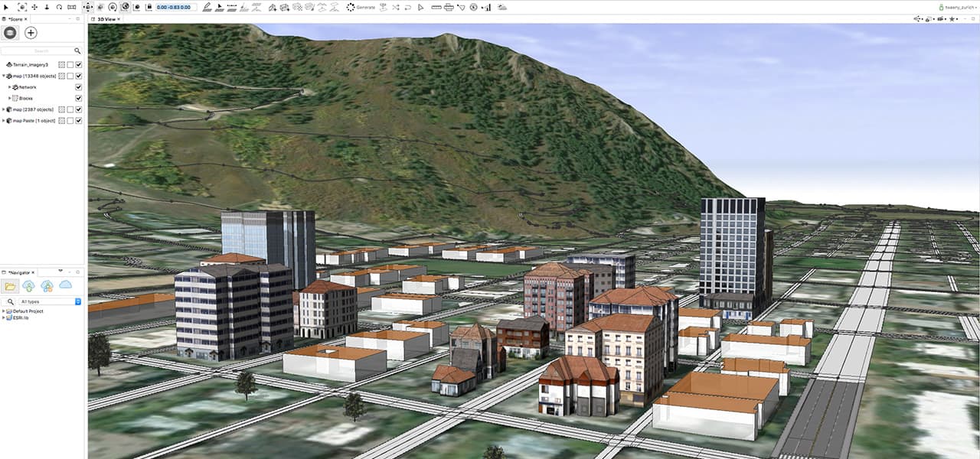Screen dimensions: 980x459
Task: Open local folder view in Navigator
Action: pyautogui.click(x=10, y=285)
